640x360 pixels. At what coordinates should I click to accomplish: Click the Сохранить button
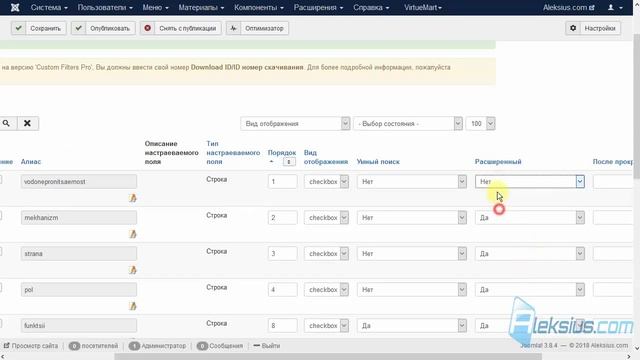[x=39, y=28]
